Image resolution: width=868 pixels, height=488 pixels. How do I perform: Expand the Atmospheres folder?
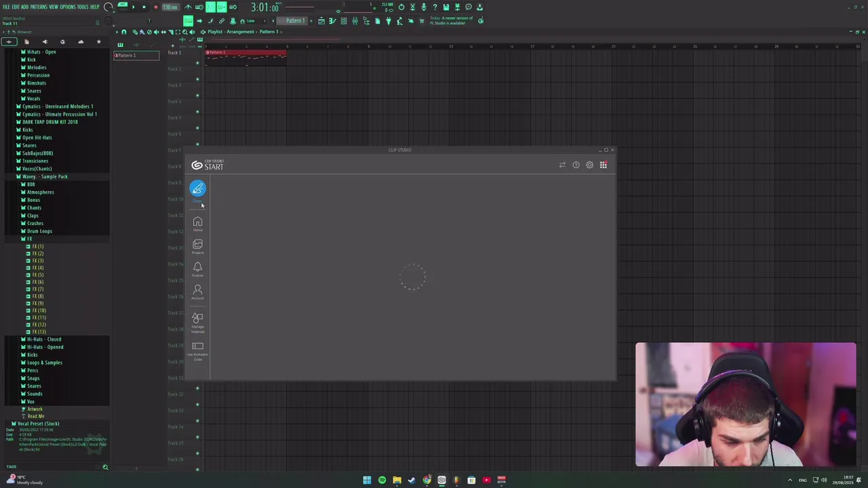38,192
